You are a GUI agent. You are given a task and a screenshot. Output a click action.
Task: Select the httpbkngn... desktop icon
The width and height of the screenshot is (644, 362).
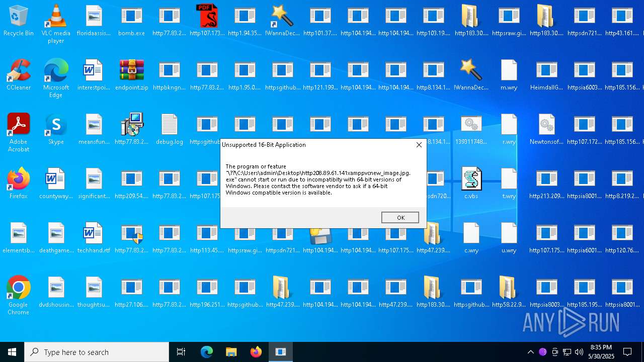[169, 75]
